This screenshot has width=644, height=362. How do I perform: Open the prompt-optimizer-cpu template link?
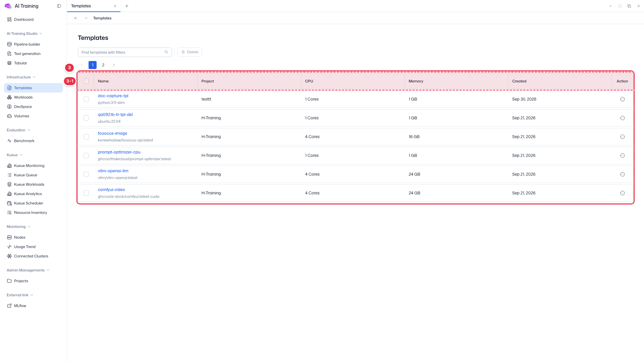pos(119,152)
